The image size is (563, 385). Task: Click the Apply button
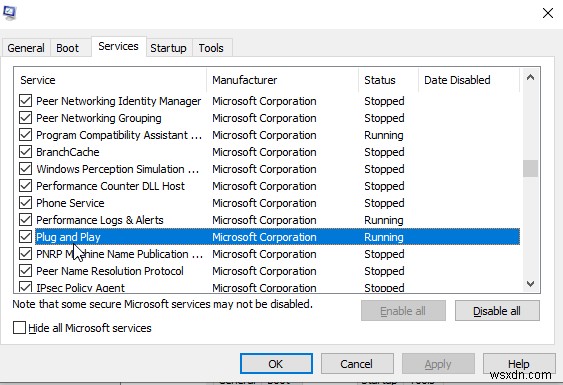(438, 364)
